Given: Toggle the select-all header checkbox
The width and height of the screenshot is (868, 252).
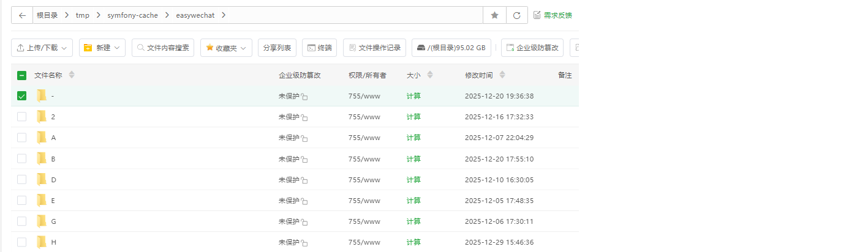Looking at the screenshot, I should [21, 75].
